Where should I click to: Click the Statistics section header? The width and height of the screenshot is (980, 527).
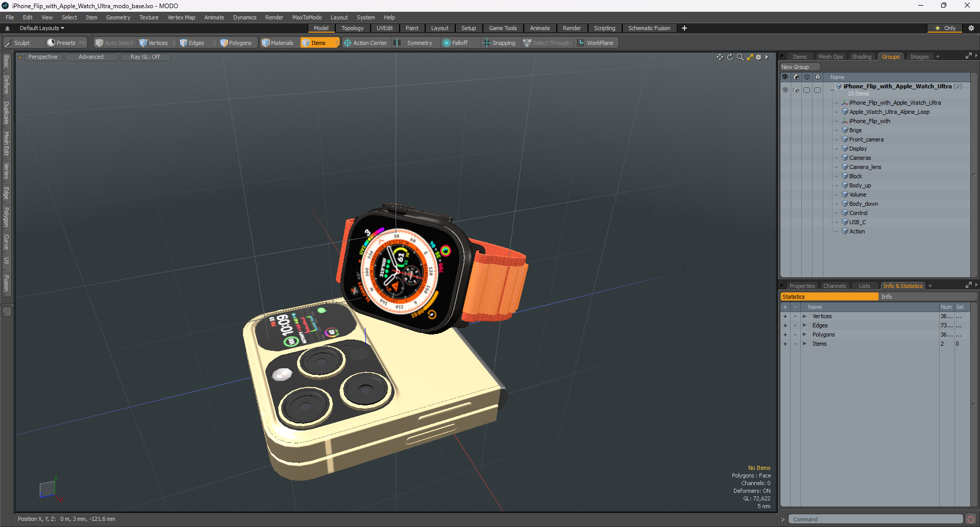829,297
